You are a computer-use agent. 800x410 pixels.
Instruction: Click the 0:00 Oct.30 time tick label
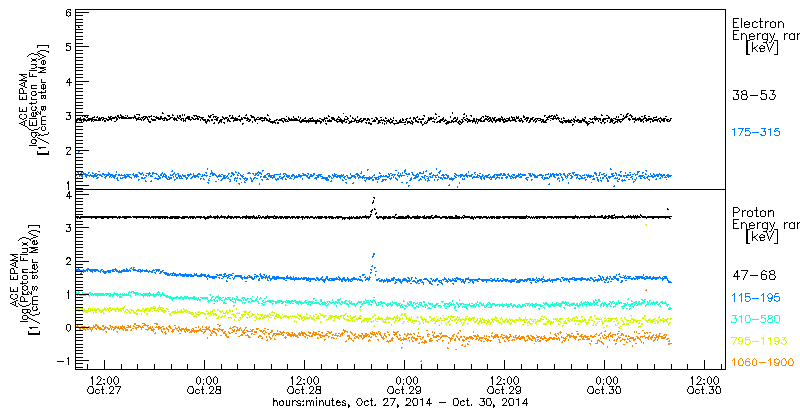[x=605, y=385]
